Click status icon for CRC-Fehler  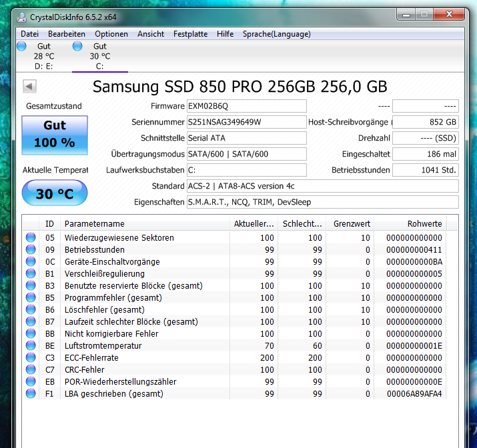coord(31,369)
